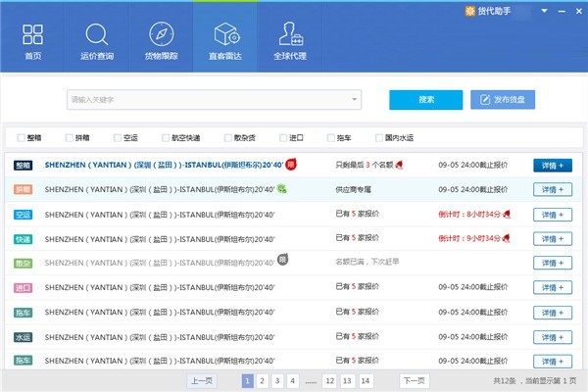Expand the keyword search dropdown arrow

354,99
